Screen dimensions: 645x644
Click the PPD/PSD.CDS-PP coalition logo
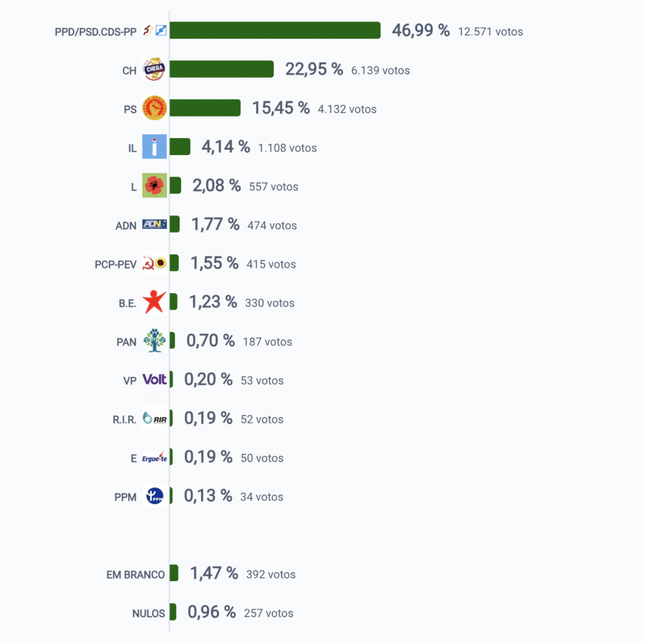[154, 30]
